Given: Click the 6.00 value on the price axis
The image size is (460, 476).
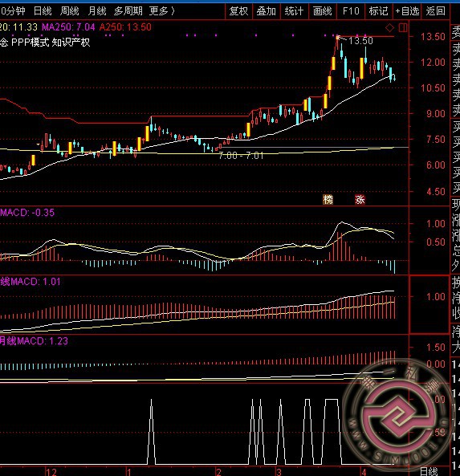Looking at the screenshot, I should click(x=436, y=165).
